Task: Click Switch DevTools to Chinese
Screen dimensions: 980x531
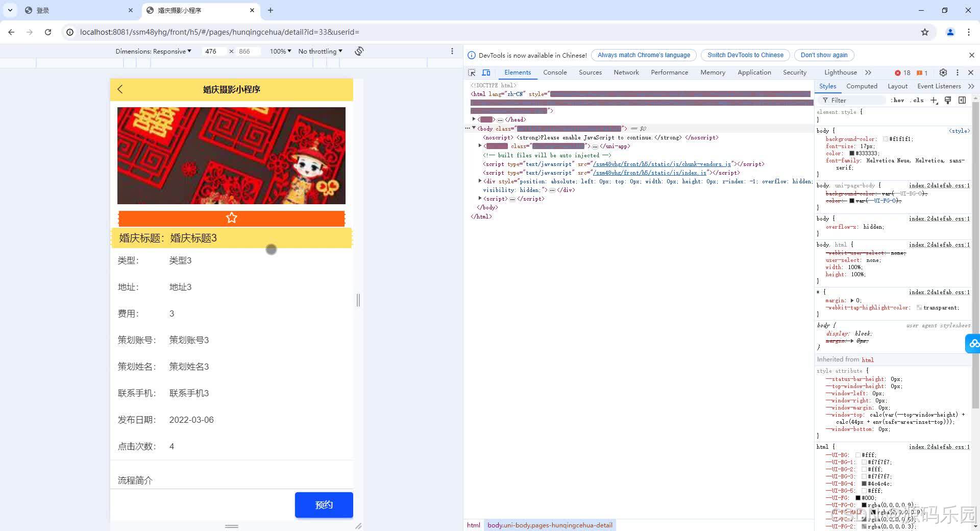Action: (x=744, y=55)
